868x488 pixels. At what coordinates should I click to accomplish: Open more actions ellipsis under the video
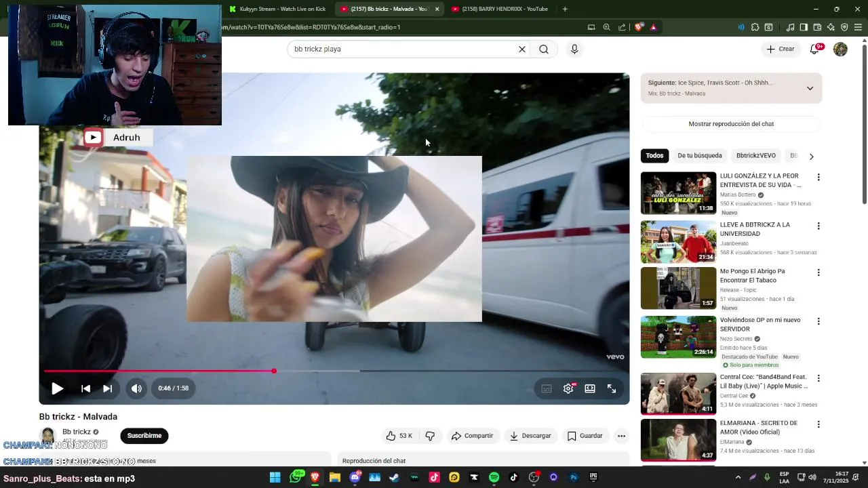(x=621, y=436)
